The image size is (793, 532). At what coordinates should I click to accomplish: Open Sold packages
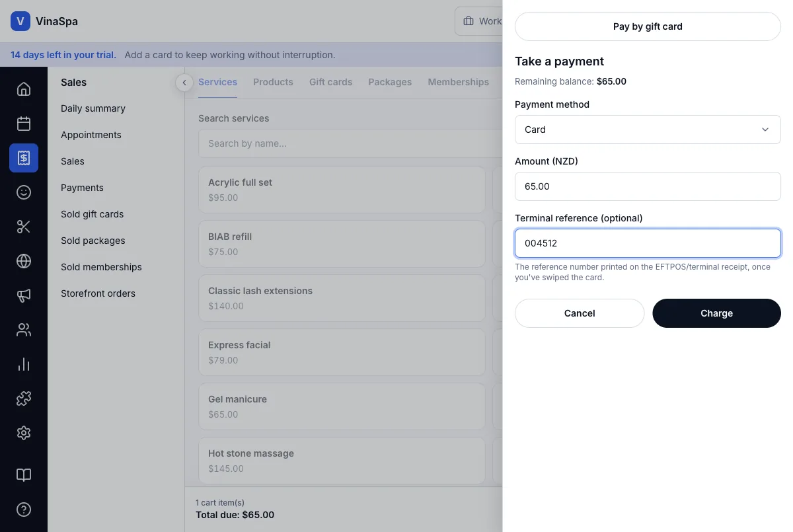[93, 241]
